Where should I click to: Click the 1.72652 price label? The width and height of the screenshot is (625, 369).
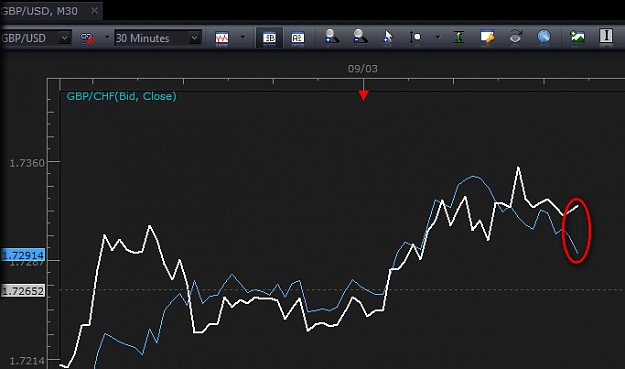[x=23, y=291]
